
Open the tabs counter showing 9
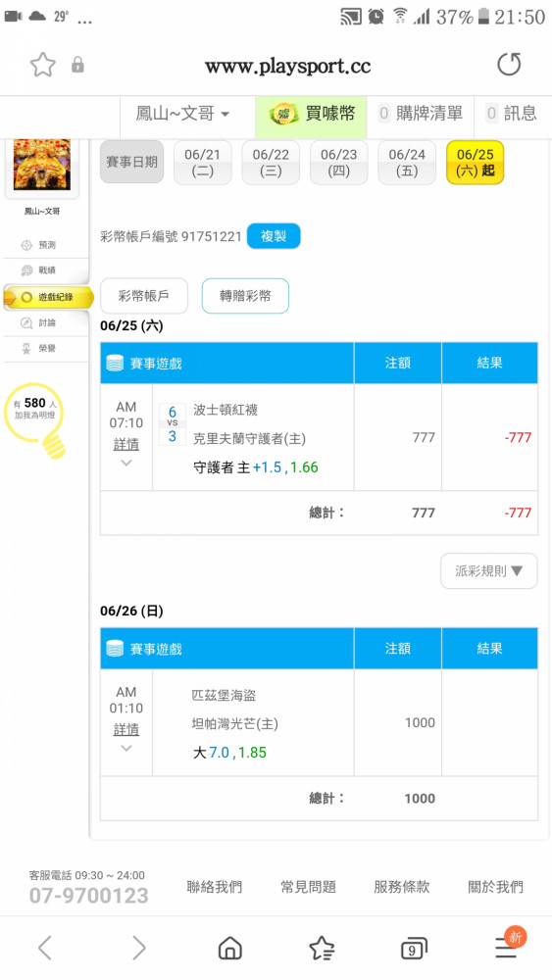413,949
